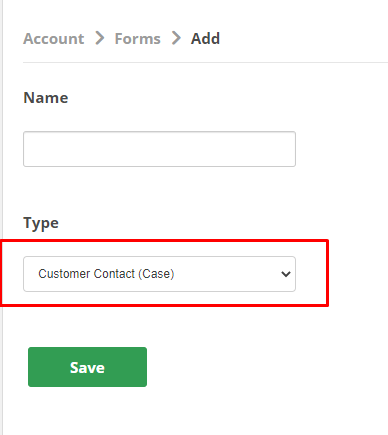Click the down arrow in the Type select
Image resolution: width=388 pixels, height=435 pixels.
tap(286, 274)
